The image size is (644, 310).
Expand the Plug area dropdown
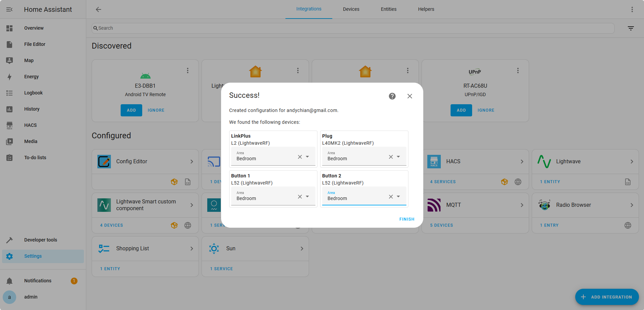click(398, 157)
